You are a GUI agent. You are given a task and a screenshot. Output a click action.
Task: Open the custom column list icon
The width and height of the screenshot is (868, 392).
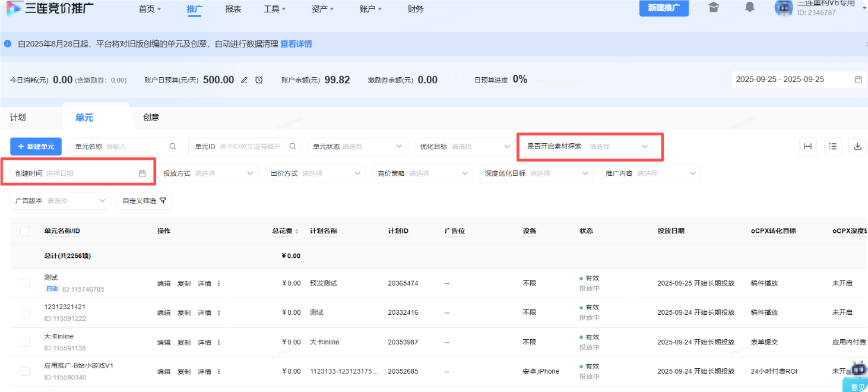[x=833, y=146]
